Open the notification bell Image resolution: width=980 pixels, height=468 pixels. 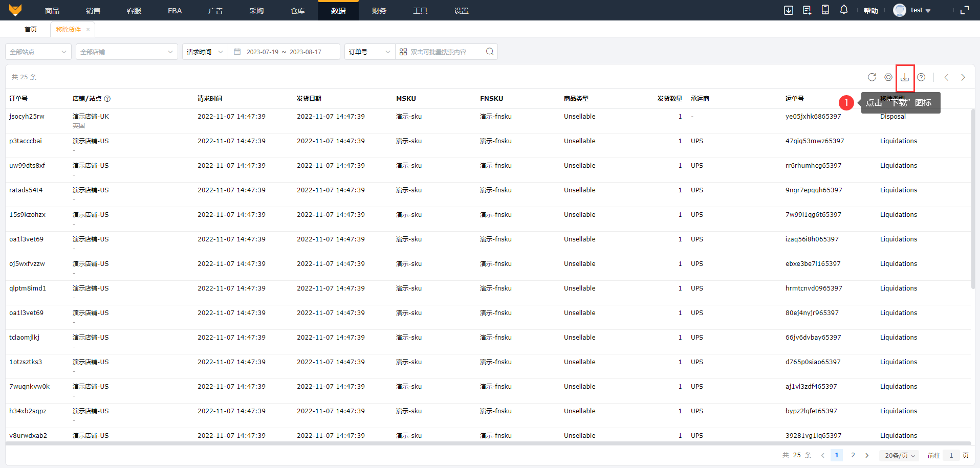[844, 10]
